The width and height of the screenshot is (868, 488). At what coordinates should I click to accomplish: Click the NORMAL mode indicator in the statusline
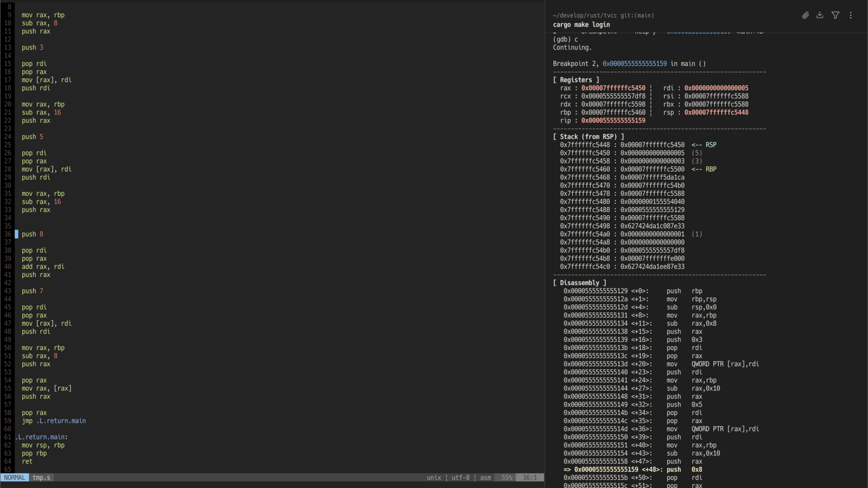coord(14,477)
